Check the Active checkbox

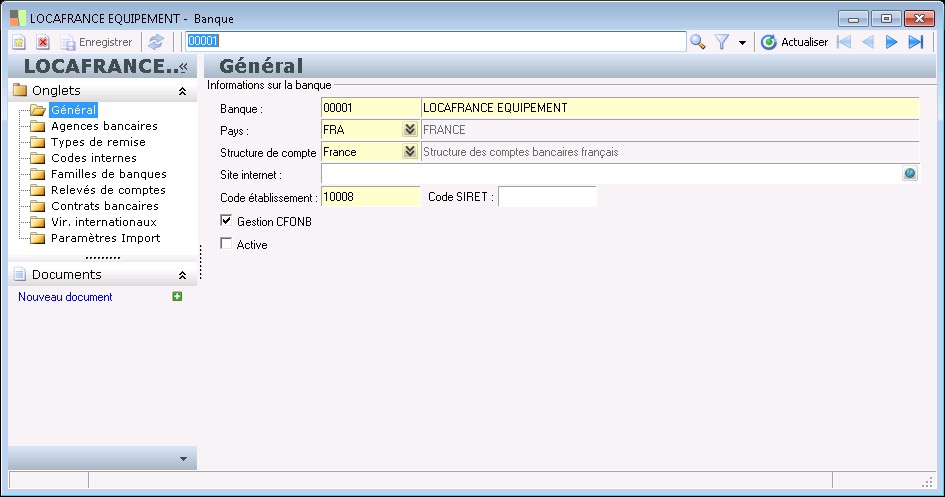[226, 243]
